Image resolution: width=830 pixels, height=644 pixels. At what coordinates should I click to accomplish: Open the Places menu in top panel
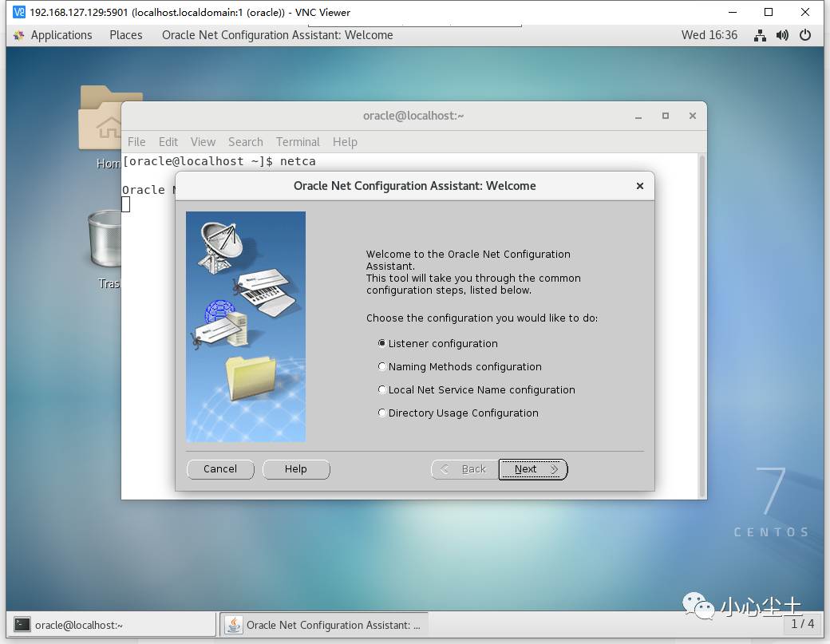[126, 35]
